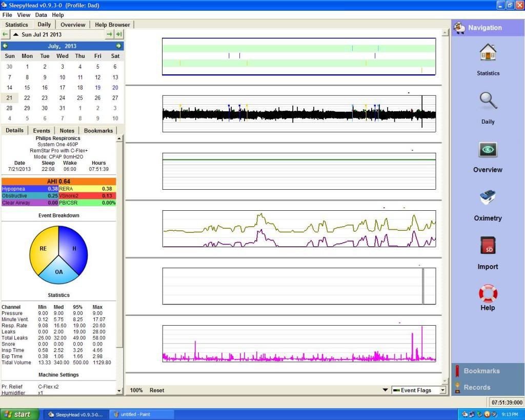Screen dimensions: 525x420
Task: Open the Event Flags graph dropdown
Action: pyautogui.click(x=418, y=390)
